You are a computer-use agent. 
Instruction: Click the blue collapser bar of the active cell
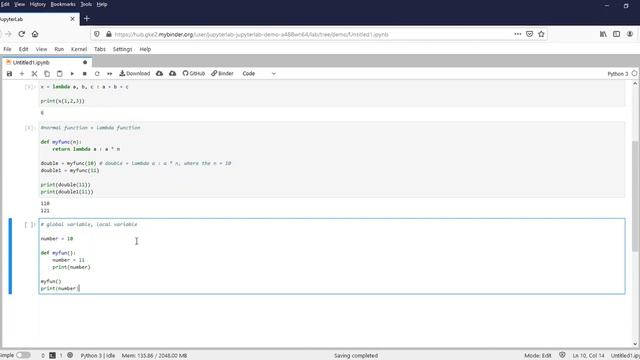[10, 256]
